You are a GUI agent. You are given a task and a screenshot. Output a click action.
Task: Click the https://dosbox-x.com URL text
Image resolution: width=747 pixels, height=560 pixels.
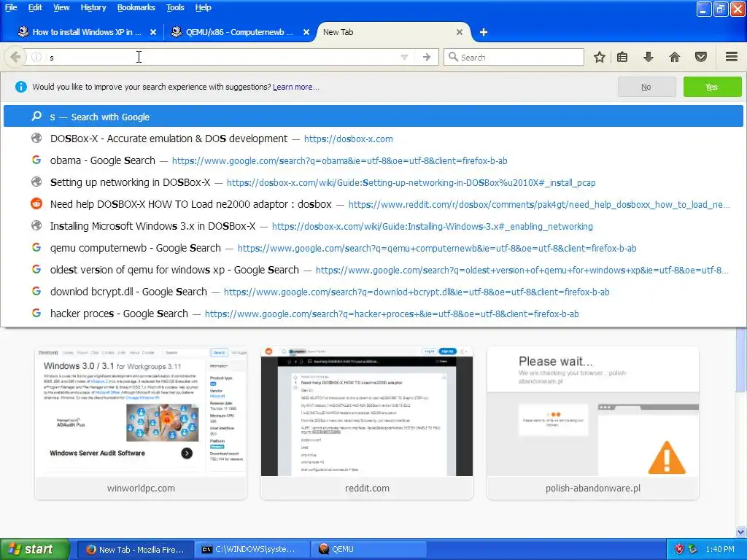click(348, 139)
